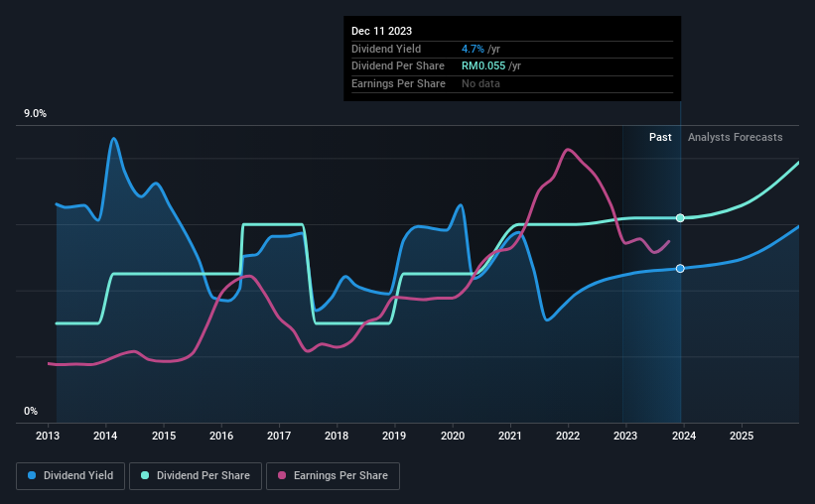The width and height of the screenshot is (815, 504).
Task: Click the RM0.055 dividend per share value
Action: pyautogui.click(x=483, y=66)
